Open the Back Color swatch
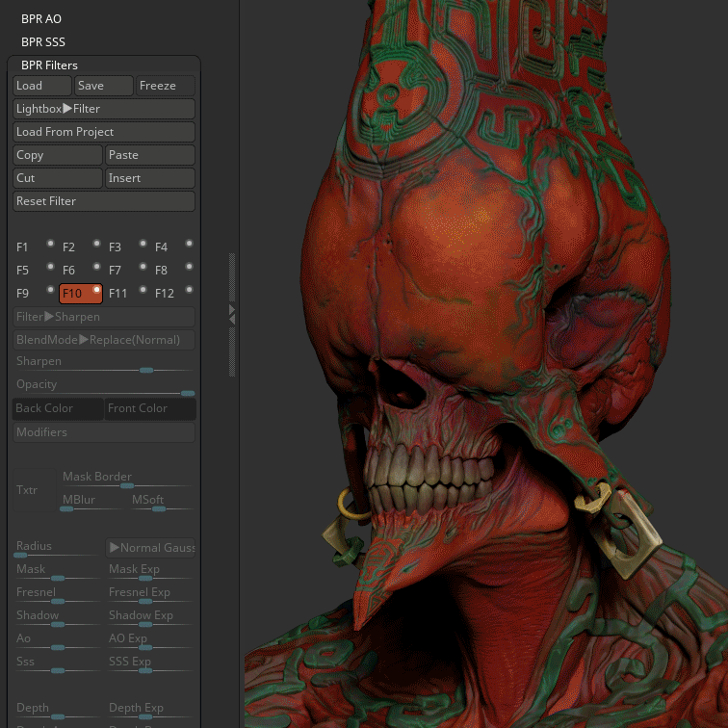 pos(58,408)
